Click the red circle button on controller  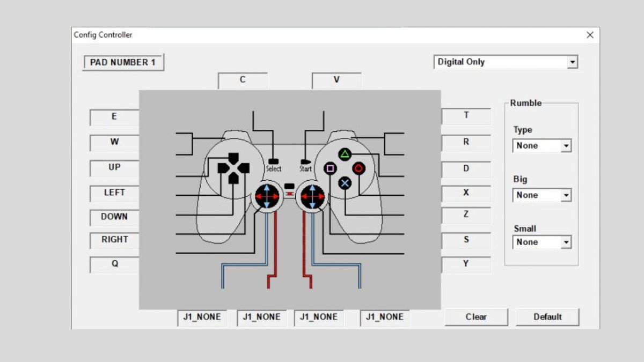click(x=358, y=168)
